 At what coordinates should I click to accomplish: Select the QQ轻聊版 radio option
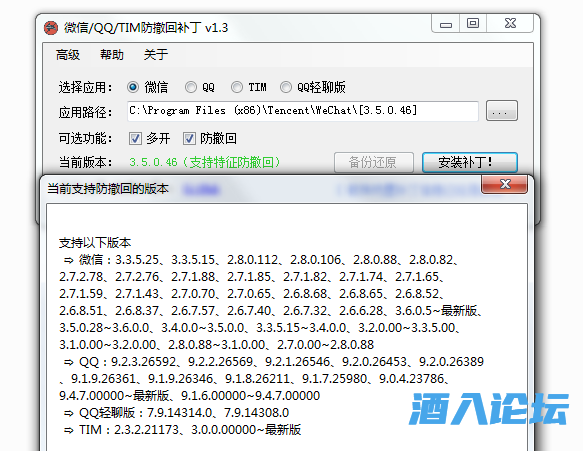point(286,87)
